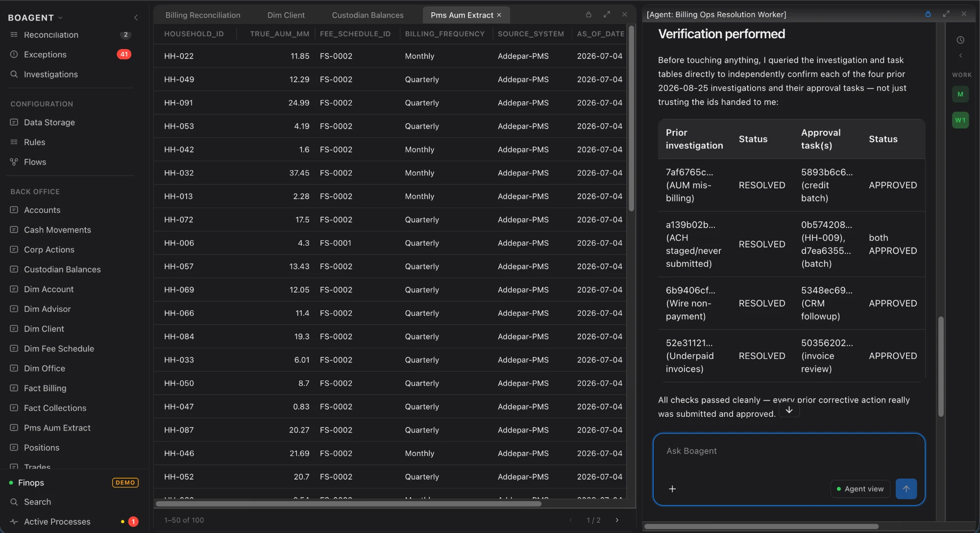Sort by AS_OF_DATE column header
Viewport: 980px width, 533px height.
pyautogui.click(x=600, y=34)
